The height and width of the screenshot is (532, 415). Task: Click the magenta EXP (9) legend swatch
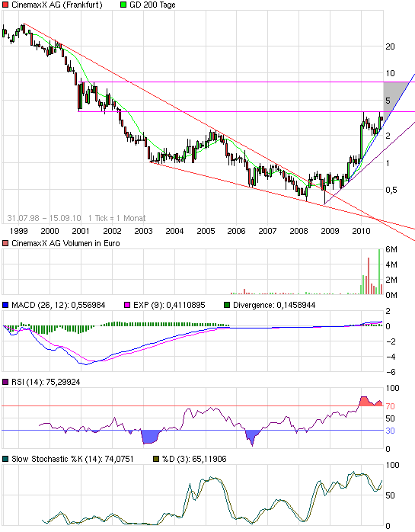tap(127, 305)
